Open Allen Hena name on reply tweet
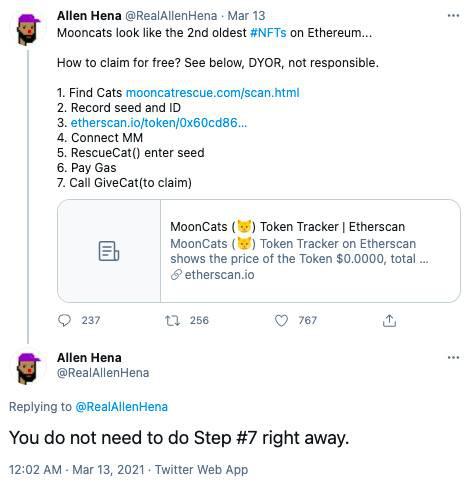This screenshot has width=473, height=487. tap(89, 358)
